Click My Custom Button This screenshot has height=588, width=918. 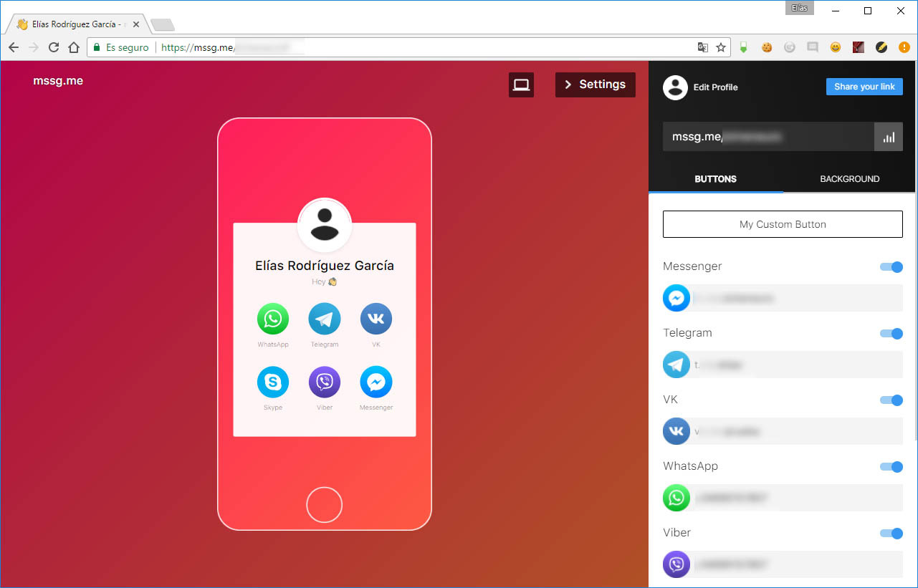pos(783,224)
